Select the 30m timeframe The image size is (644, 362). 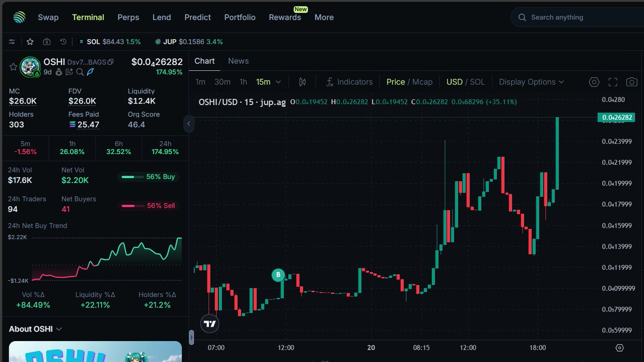tap(222, 82)
